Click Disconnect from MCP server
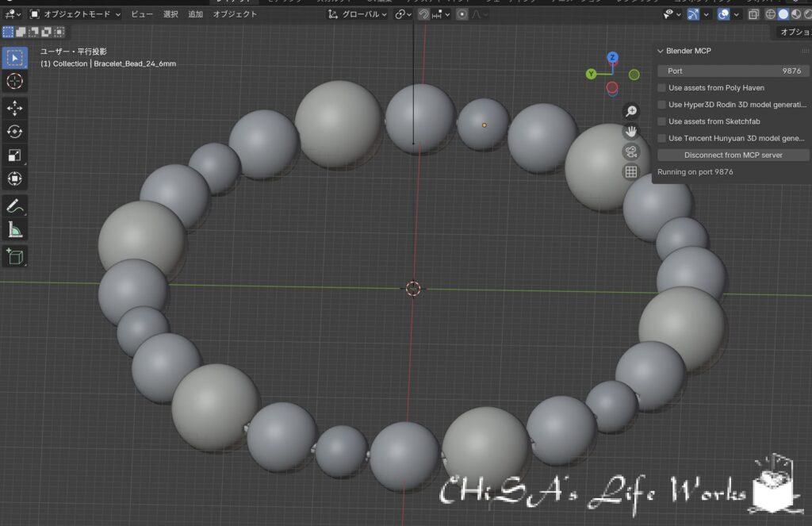The height and width of the screenshot is (526, 812). (x=733, y=155)
